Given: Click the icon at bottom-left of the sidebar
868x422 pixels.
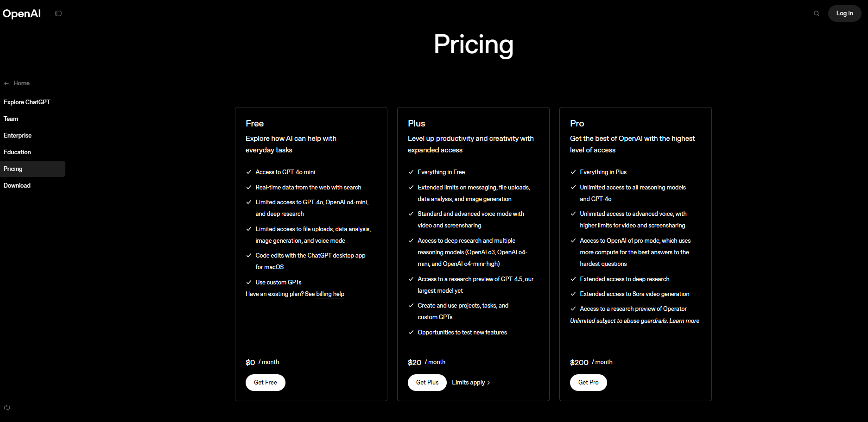Looking at the screenshot, I should 7,408.
